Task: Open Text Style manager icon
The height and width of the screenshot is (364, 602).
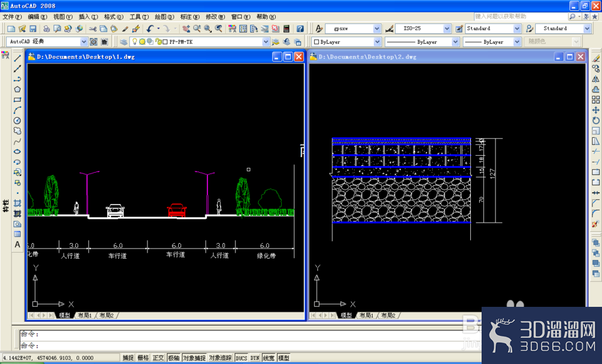Action: tap(319, 29)
